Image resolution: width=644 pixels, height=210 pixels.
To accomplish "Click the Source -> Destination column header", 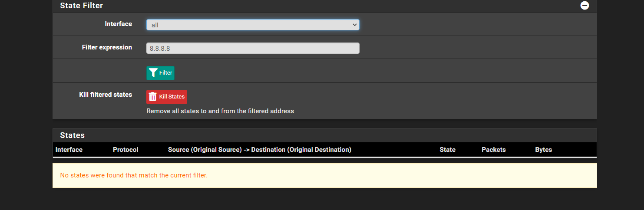I will 260,150.
